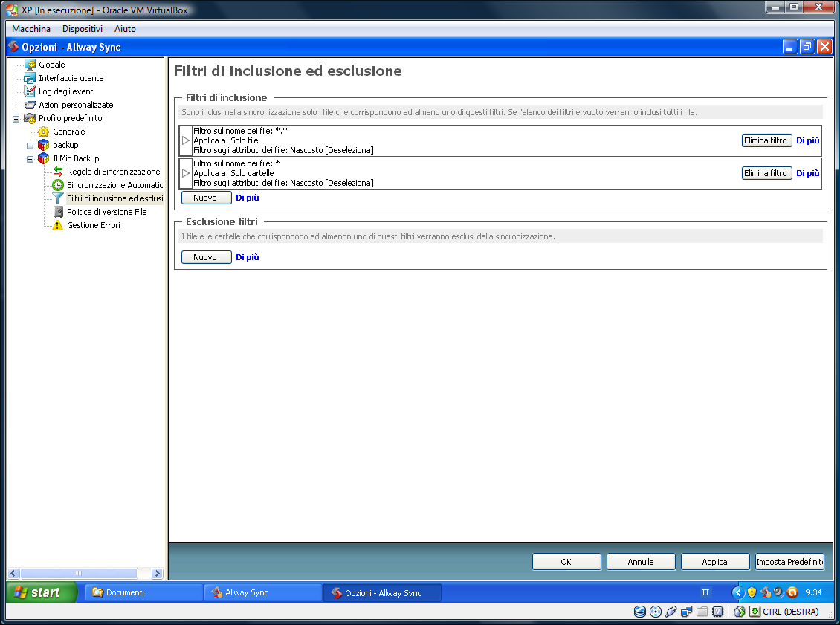
Task: Add a new inclusion filter with Nuovo
Action: pyautogui.click(x=206, y=198)
